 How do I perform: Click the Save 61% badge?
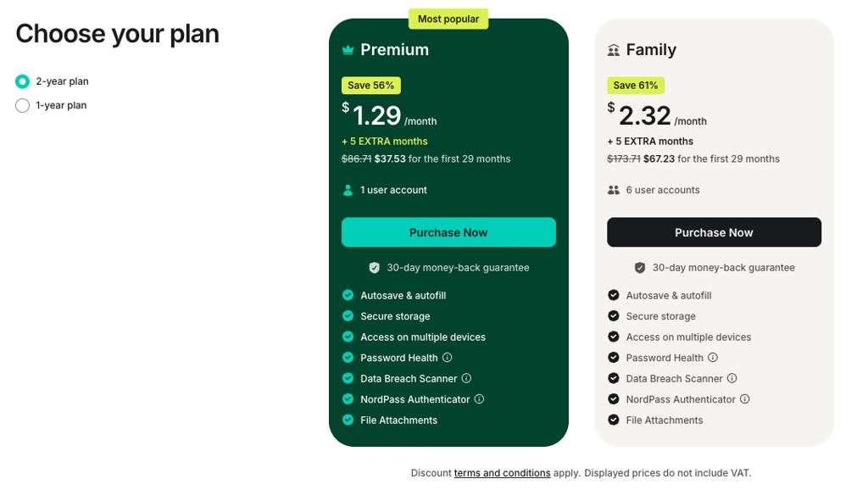click(636, 86)
